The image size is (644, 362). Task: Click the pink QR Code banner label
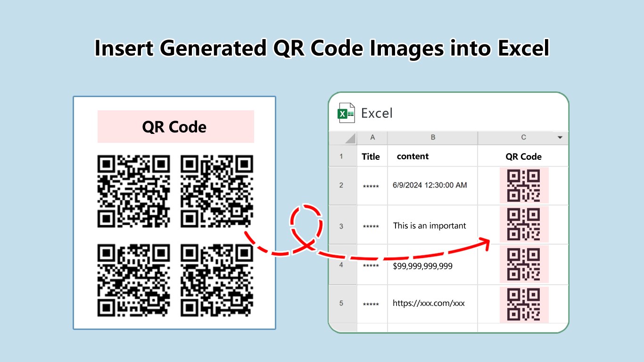click(175, 127)
